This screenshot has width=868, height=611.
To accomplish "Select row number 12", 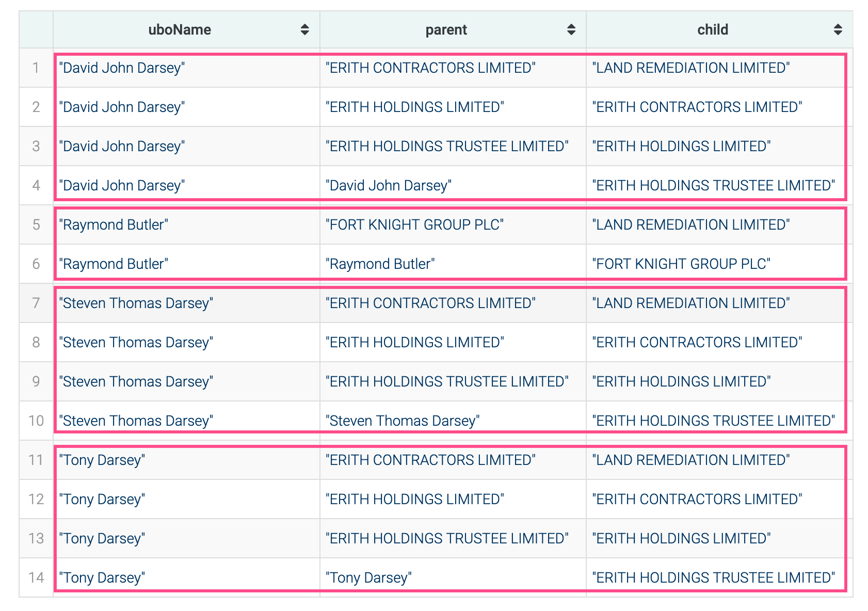I will point(36,499).
